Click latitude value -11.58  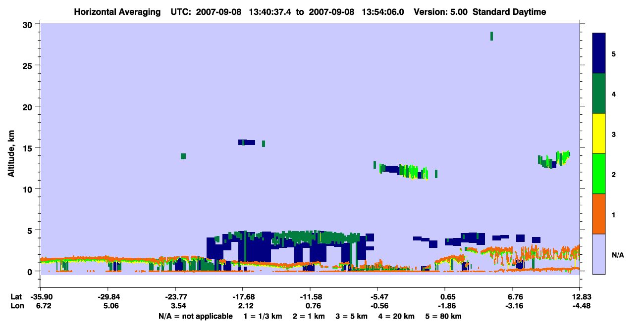click(310, 297)
